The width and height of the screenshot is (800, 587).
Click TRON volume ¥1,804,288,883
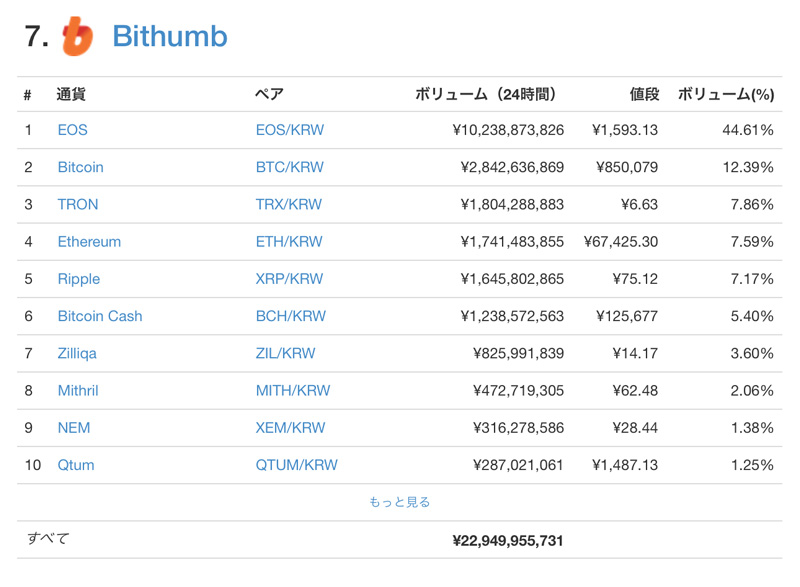tap(512, 205)
